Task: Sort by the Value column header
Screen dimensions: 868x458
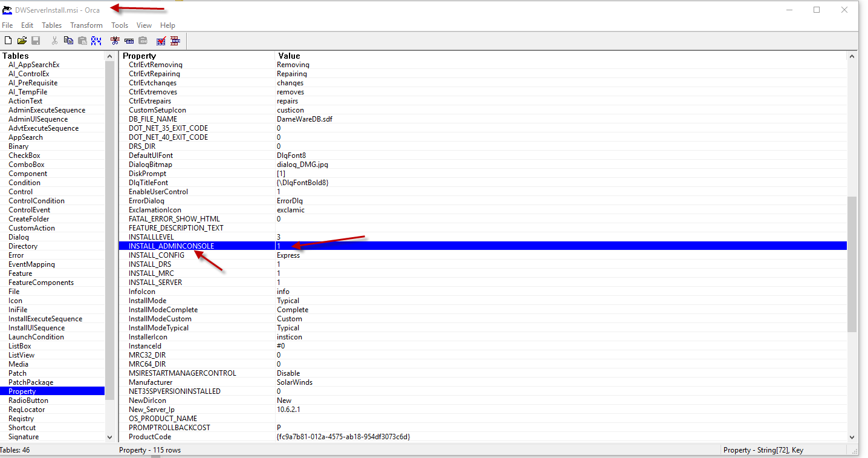Action: (561, 56)
